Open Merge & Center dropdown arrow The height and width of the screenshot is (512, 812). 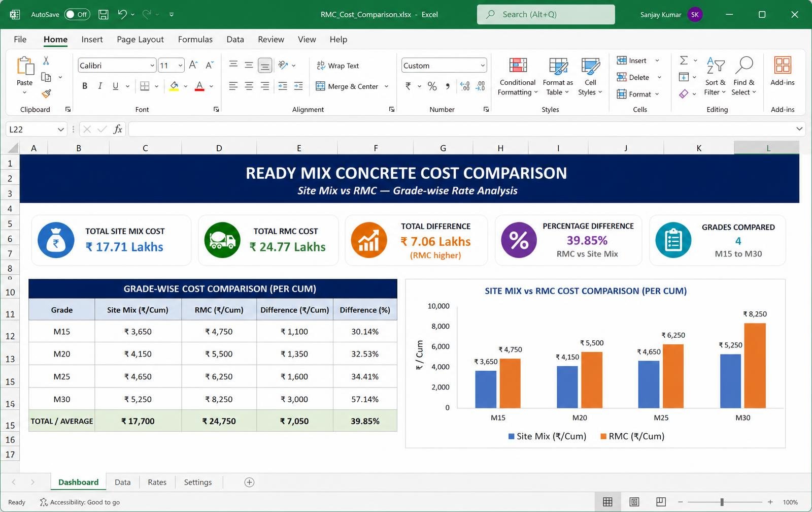tap(387, 86)
